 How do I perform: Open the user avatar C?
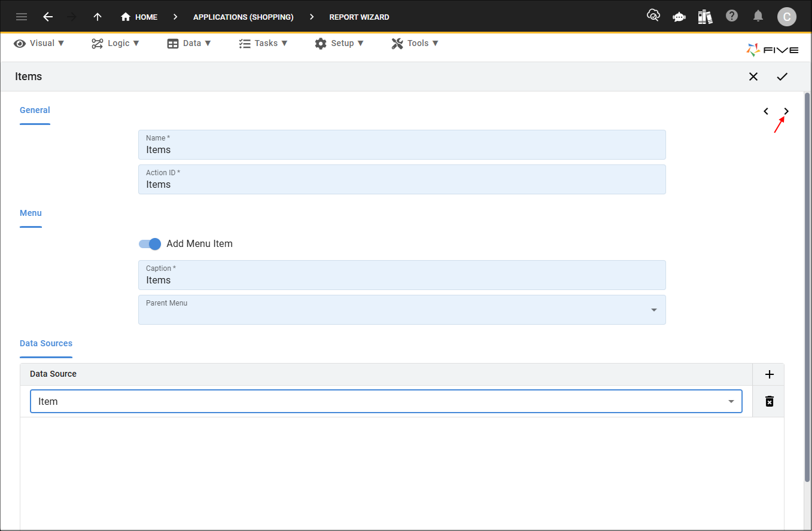787,17
